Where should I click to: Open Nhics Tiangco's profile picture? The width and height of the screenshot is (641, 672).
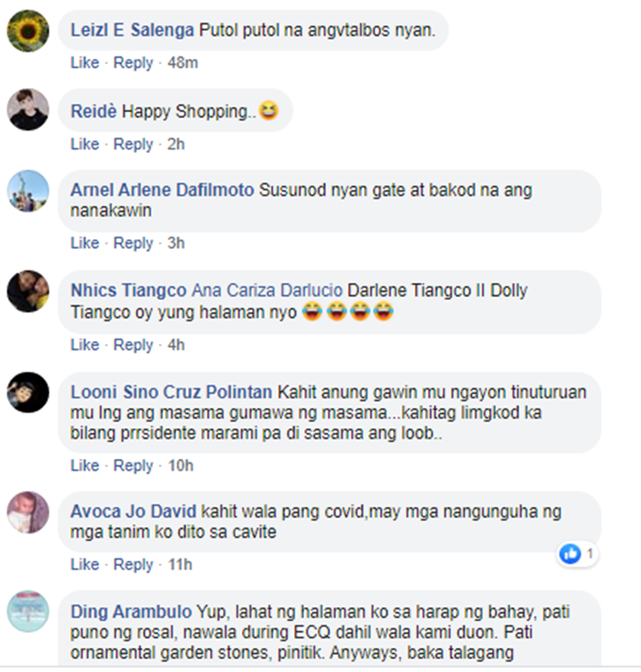(x=28, y=292)
